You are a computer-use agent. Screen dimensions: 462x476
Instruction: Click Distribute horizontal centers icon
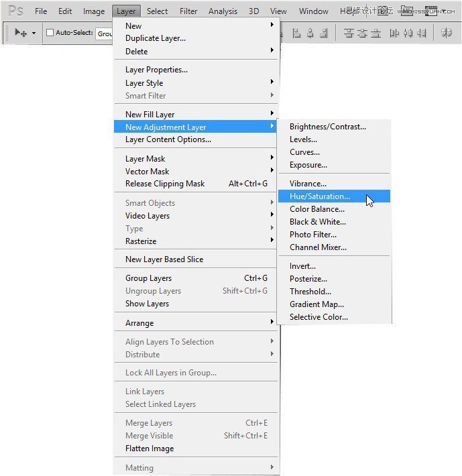tap(408, 33)
